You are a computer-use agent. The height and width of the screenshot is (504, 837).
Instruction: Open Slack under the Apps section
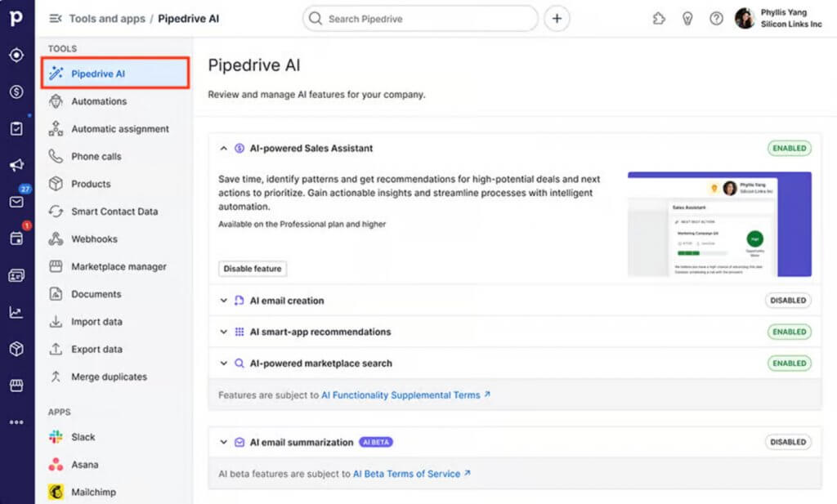coord(84,437)
